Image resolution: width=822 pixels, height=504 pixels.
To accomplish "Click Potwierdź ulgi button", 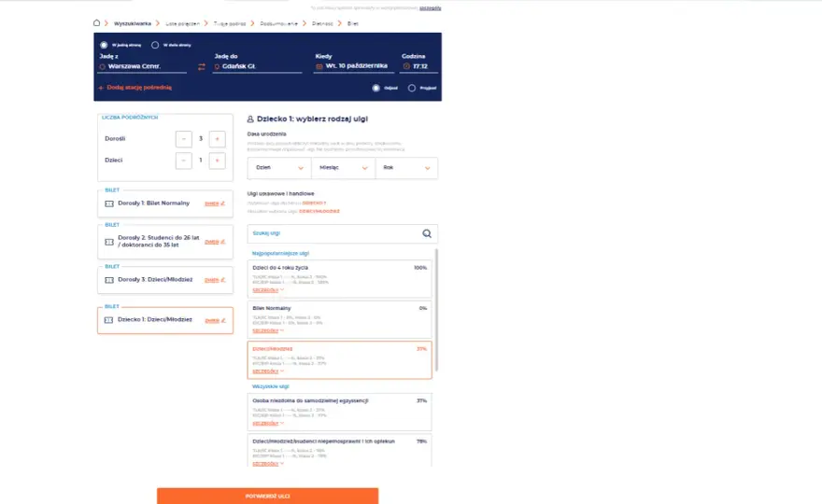I will (x=267, y=496).
